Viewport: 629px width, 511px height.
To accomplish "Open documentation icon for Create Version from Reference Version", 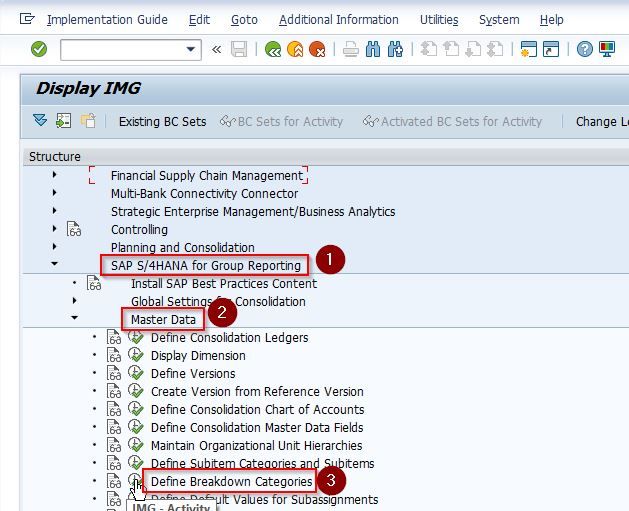I will (x=114, y=391).
